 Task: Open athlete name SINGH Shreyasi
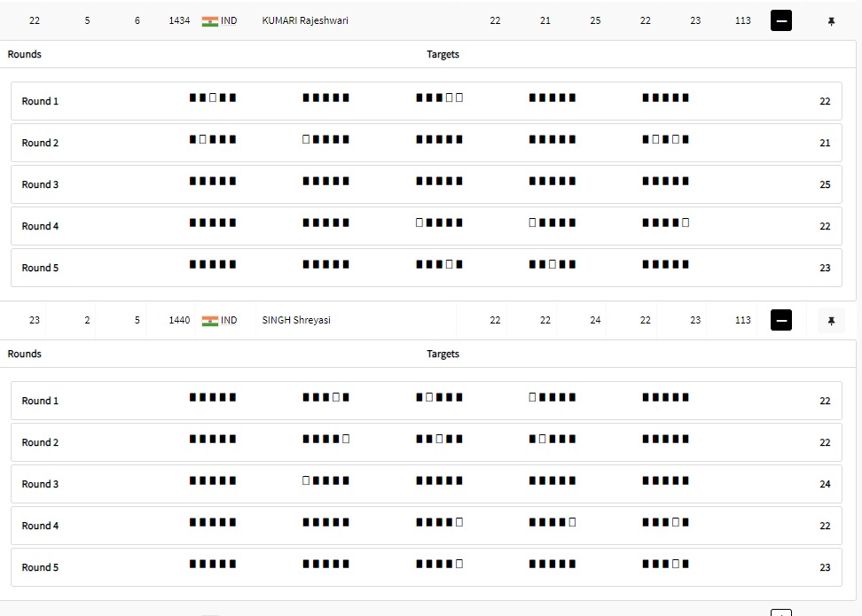(x=296, y=320)
